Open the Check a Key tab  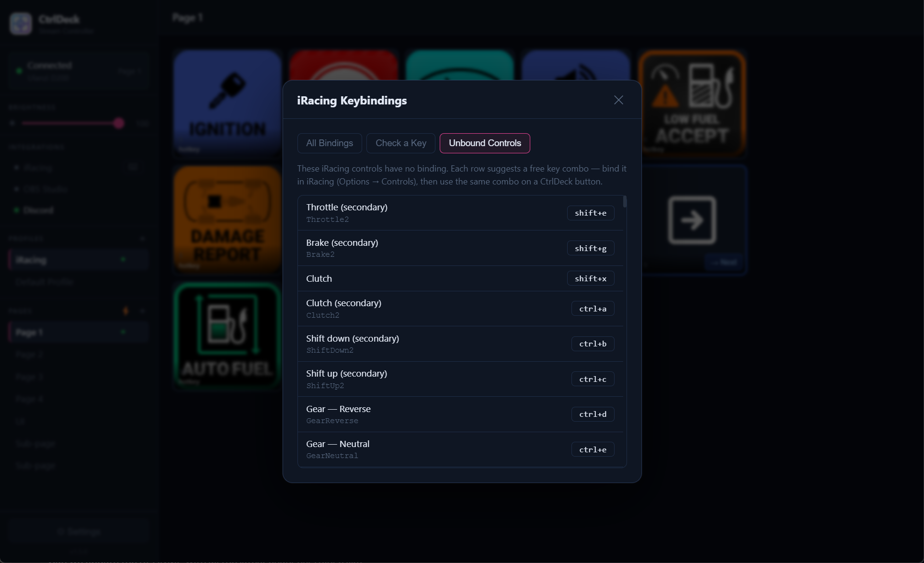click(401, 143)
